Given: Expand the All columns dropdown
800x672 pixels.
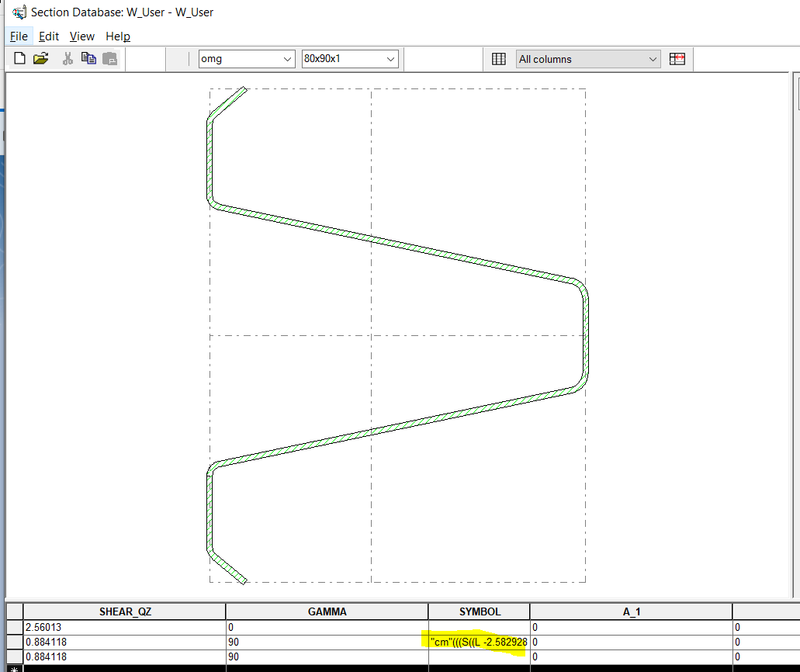Looking at the screenshot, I should pos(653,59).
